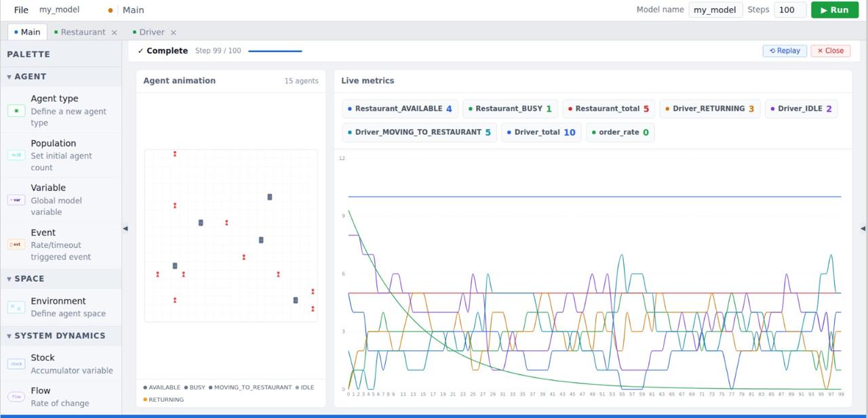The image size is (868, 418).
Task: Click the 'Step 99 / 100' status text
Action: pos(218,51)
